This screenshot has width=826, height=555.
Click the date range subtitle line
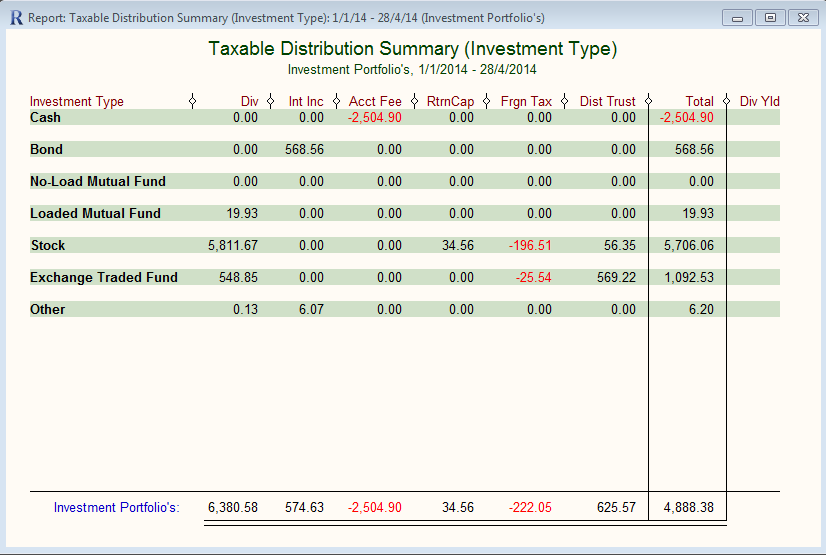point(412,70)
